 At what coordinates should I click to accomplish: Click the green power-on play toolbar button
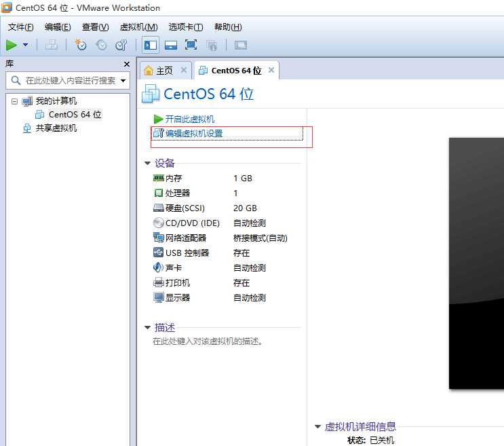click(x=12, y=45)
